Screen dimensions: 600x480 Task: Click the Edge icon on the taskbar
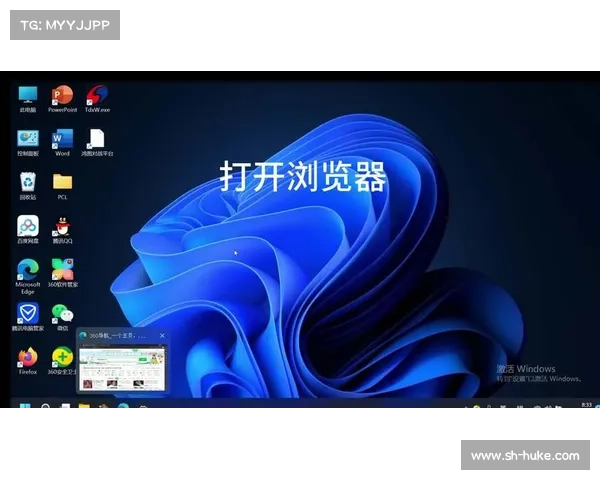click(x=123, y=406)
